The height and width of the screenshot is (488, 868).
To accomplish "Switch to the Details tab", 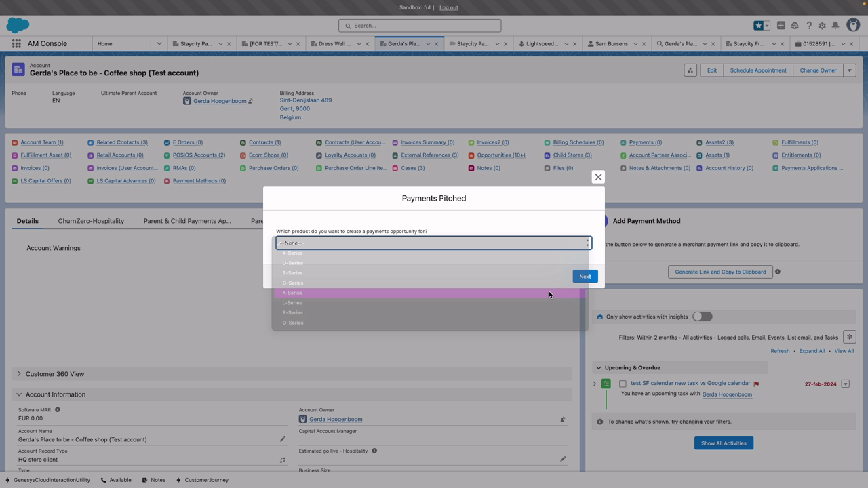I will 28,221.
